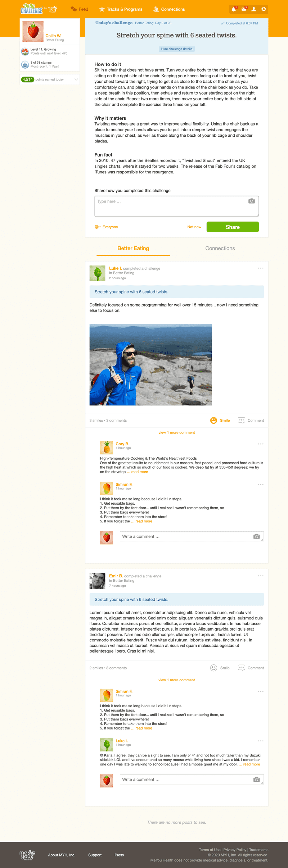Viewport: 288px width, 868px height.
Task: Click the Comment bubble icon on Emir's post
Action: point(242,668)
